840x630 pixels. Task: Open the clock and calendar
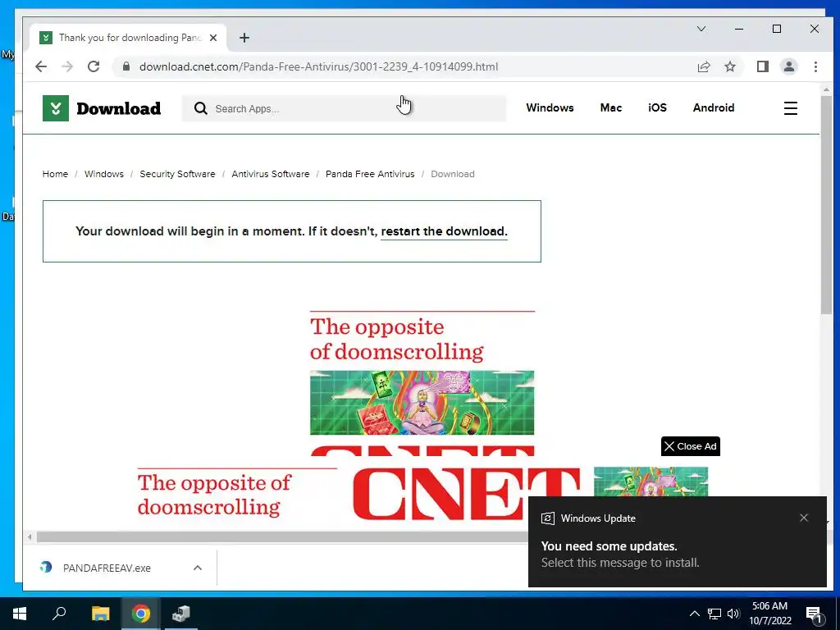point(769,614)
